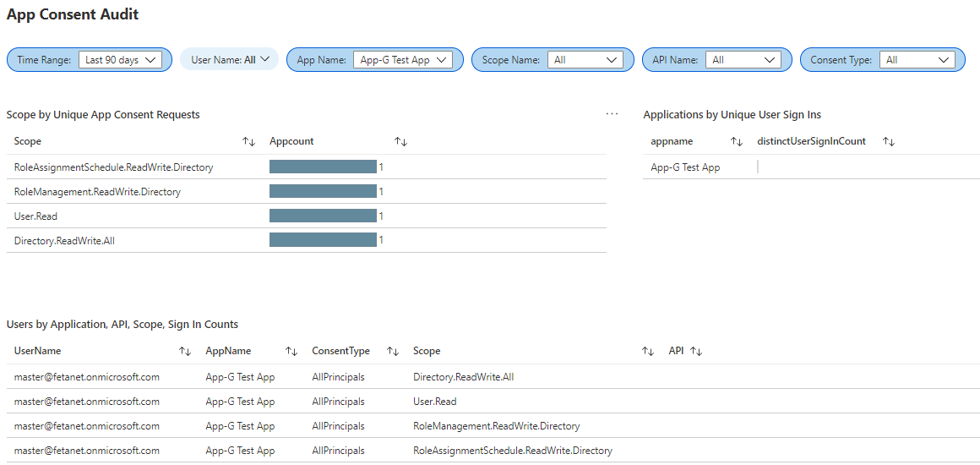
Task: Expand the User Name filter
Action: click(229, 59)
